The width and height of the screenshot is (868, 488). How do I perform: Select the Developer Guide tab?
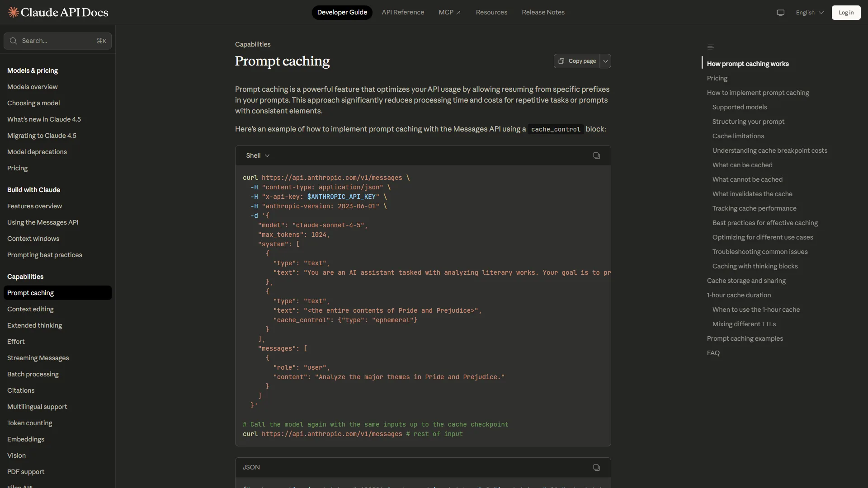pyautogui.click(x=342, y=12)
